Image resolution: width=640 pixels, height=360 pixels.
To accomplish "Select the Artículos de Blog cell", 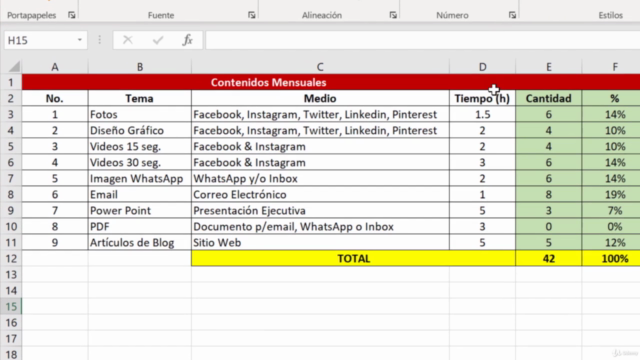I will [x=140, y=242].
